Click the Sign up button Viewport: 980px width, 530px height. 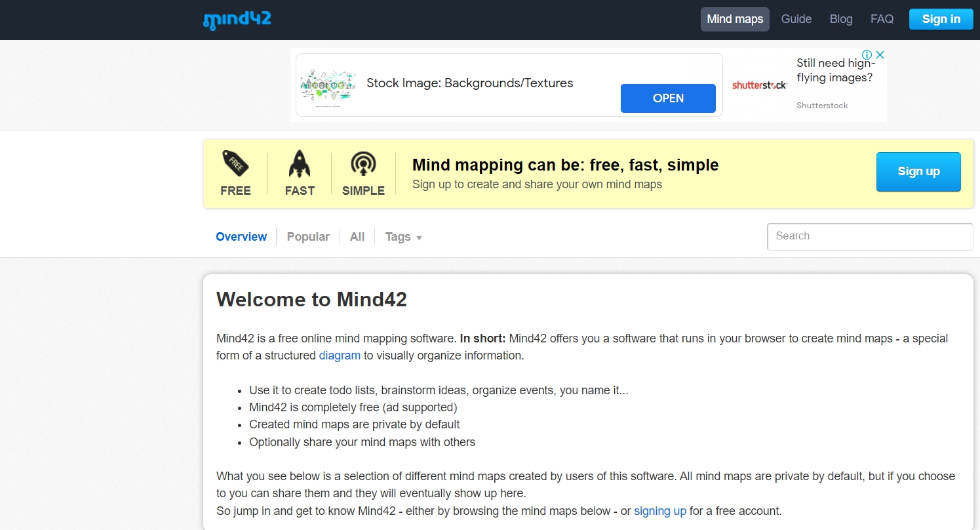(x=918, y=172)
